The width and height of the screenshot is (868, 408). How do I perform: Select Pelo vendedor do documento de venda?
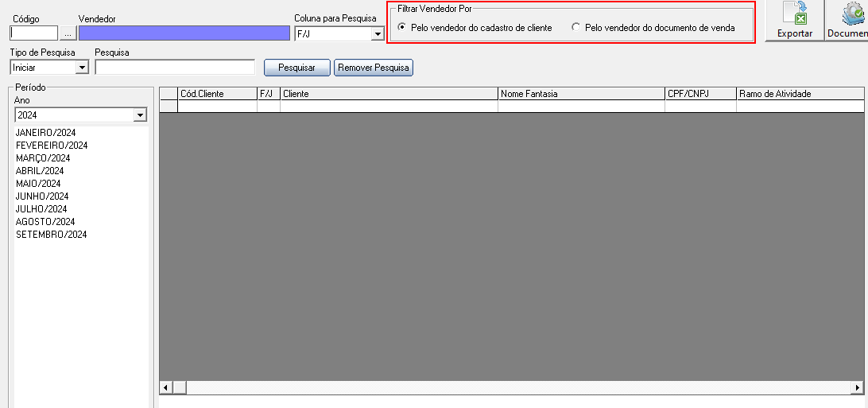point(653,28)
